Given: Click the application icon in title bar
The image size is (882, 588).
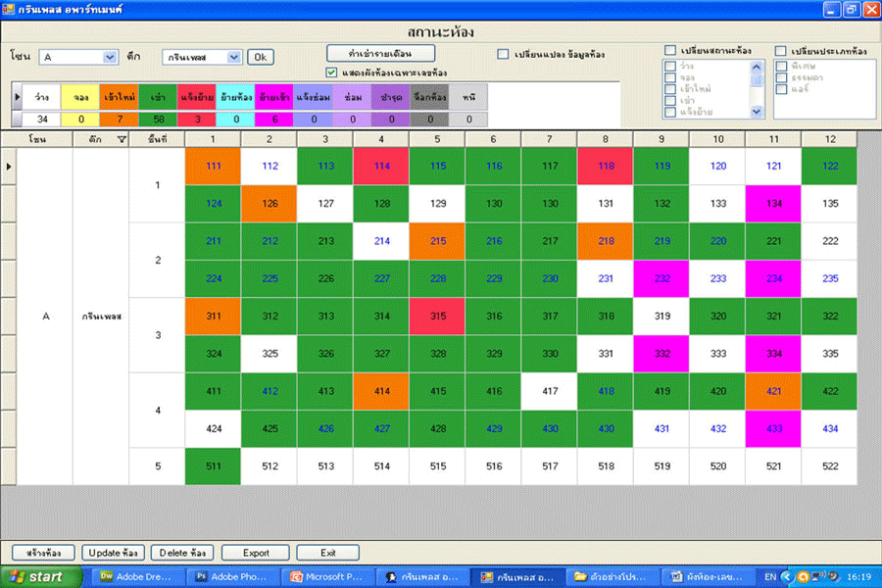Looking at the screenshot, I should pyautogui.click(x=10, y=9).
